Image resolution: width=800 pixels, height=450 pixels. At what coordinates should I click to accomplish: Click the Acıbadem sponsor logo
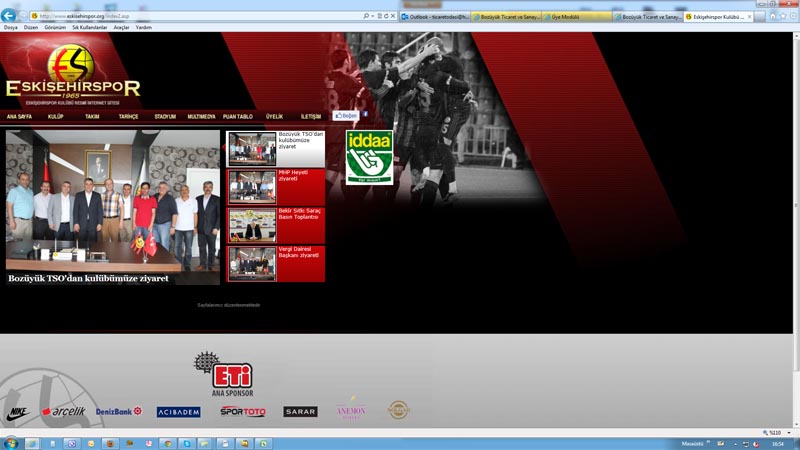click(x=179, y=412)
